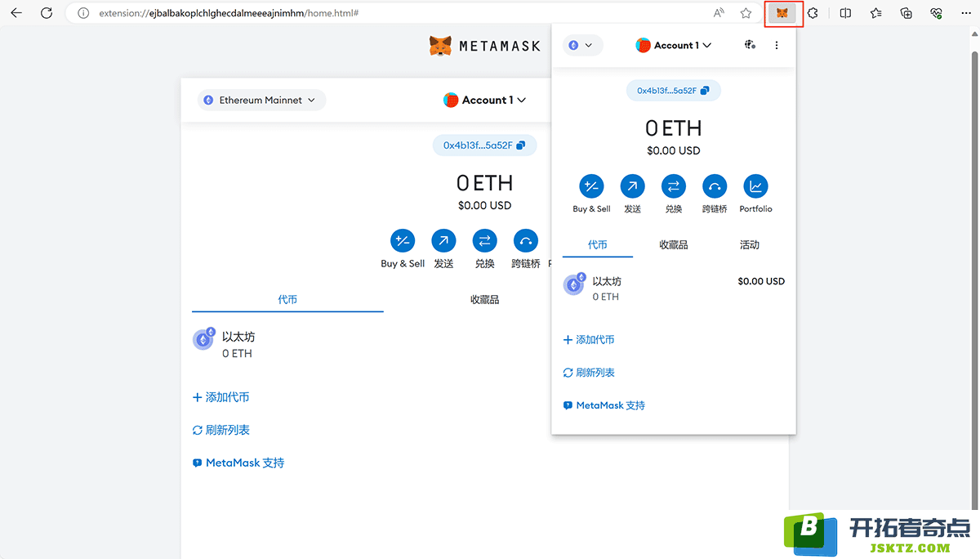Copy address 0x4b13f...5a52F on main page

484,145
